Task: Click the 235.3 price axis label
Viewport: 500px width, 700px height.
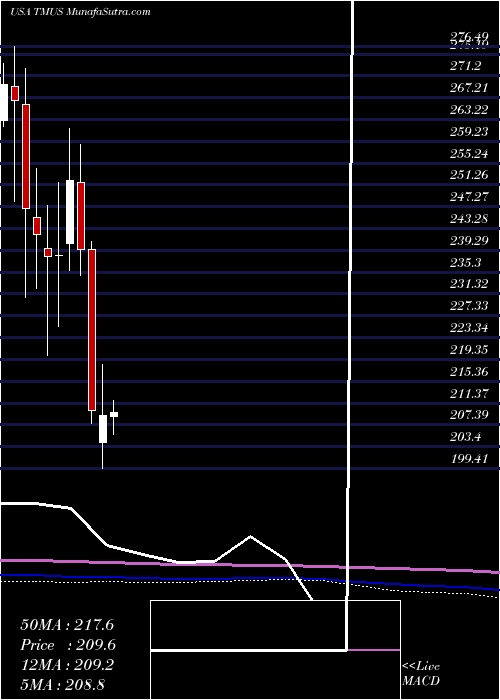Action: (465, 262)
